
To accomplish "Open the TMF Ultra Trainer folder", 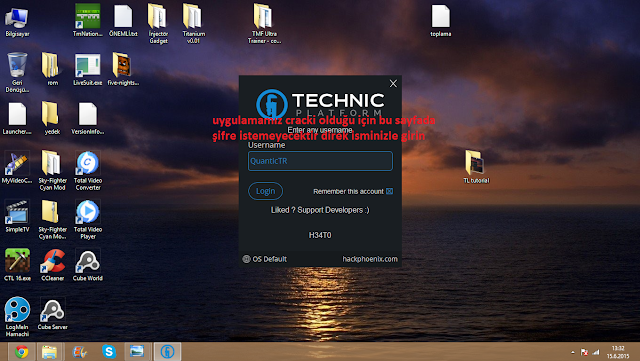I will tap(264, 24).
